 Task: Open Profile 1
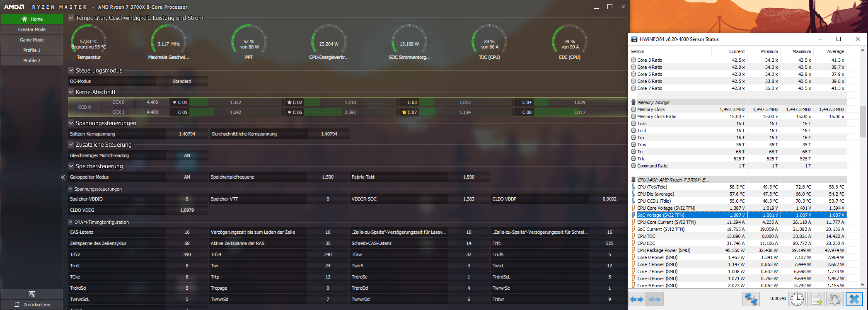pos(32,50)
